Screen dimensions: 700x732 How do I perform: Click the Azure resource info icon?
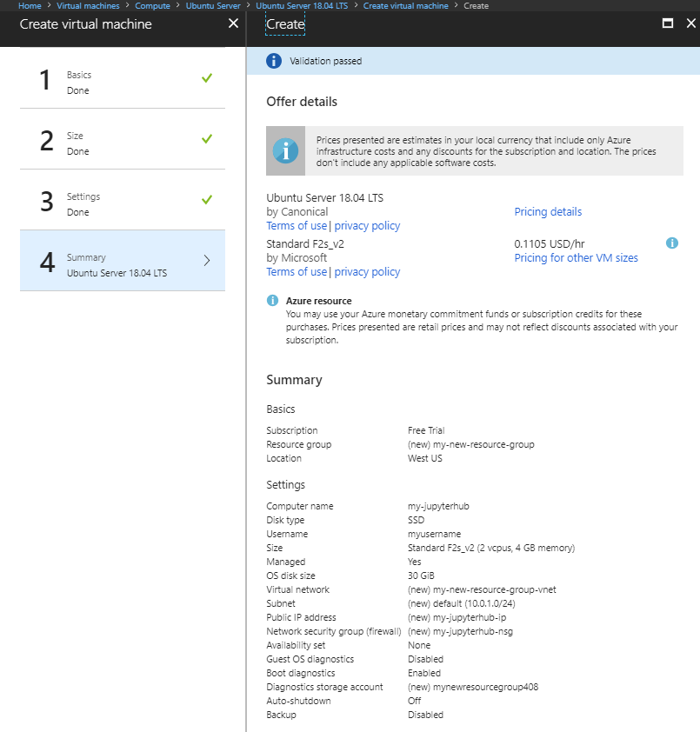coord(272,301)
